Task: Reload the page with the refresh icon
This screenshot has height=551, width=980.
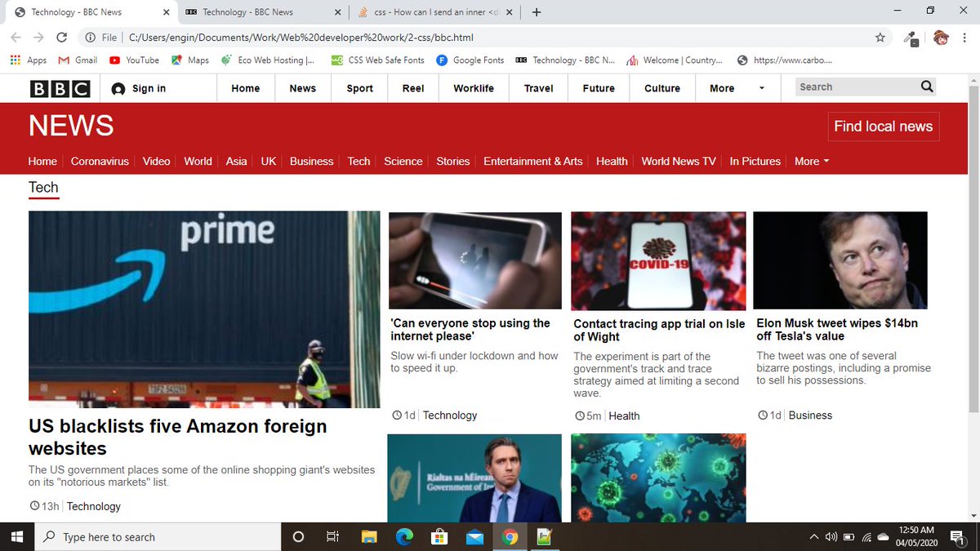Action: point(61,38)
